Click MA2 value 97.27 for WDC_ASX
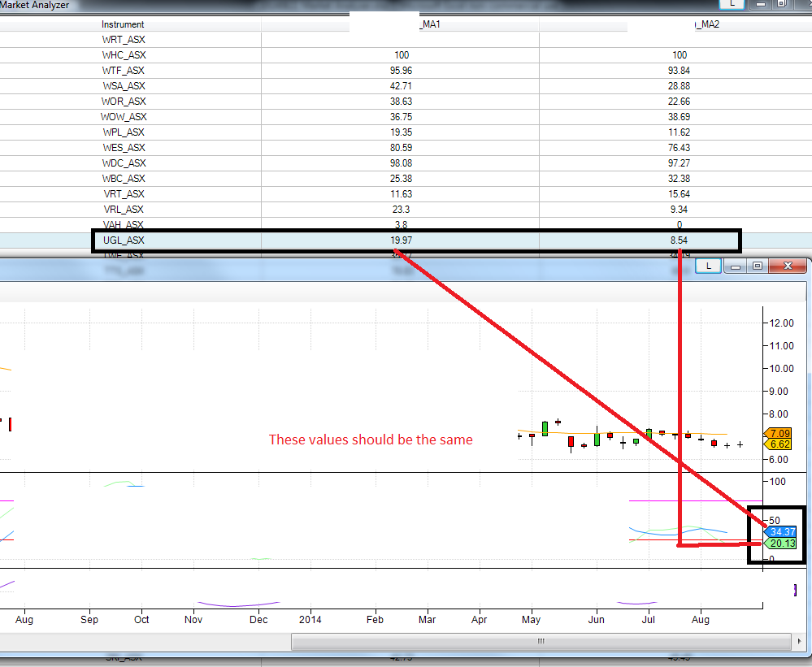812x667 pixels. (x=679, y=163)
